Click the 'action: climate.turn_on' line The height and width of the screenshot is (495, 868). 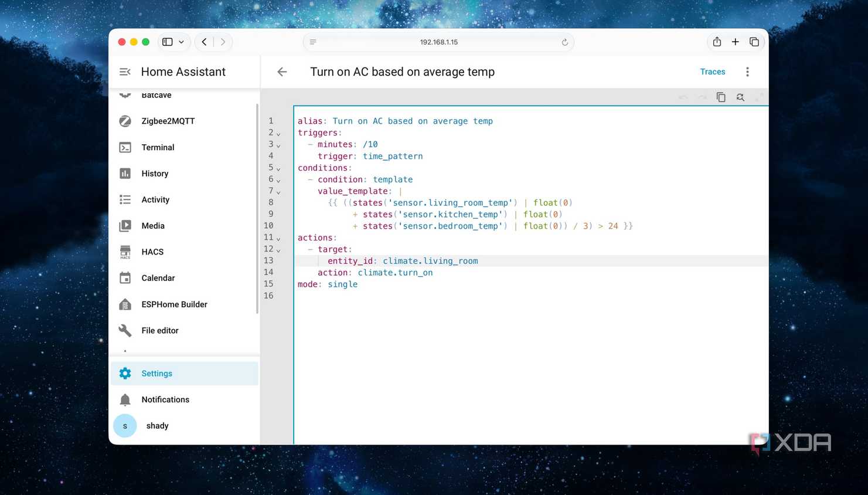pyautogui.click(x=375, y=273)
